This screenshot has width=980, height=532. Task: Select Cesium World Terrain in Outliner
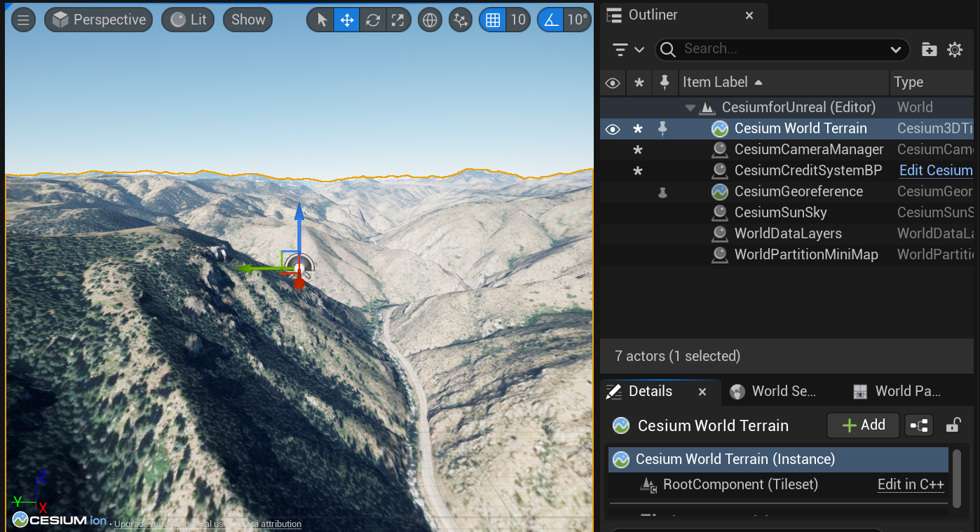[x=801, y=128]
